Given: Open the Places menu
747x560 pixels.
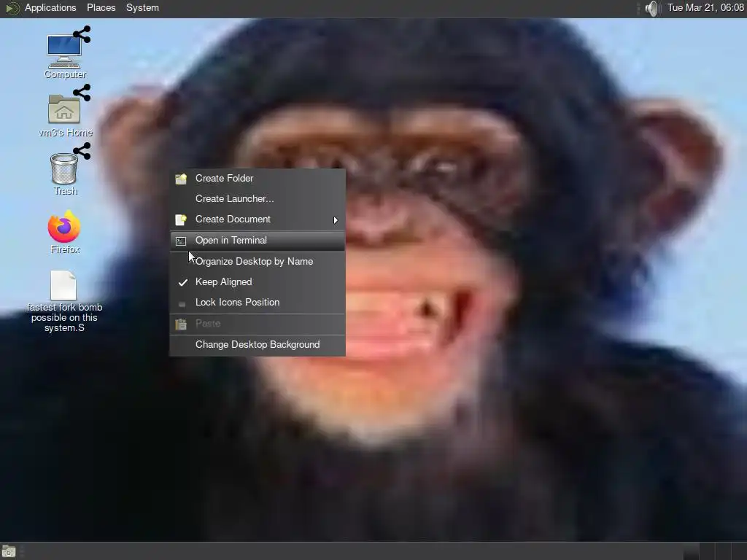Looking at the screenshot, I should (x=101, y=7).
